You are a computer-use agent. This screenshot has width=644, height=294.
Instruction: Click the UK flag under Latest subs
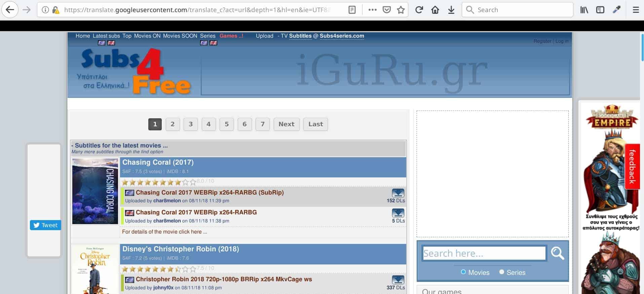click(111, 43)
